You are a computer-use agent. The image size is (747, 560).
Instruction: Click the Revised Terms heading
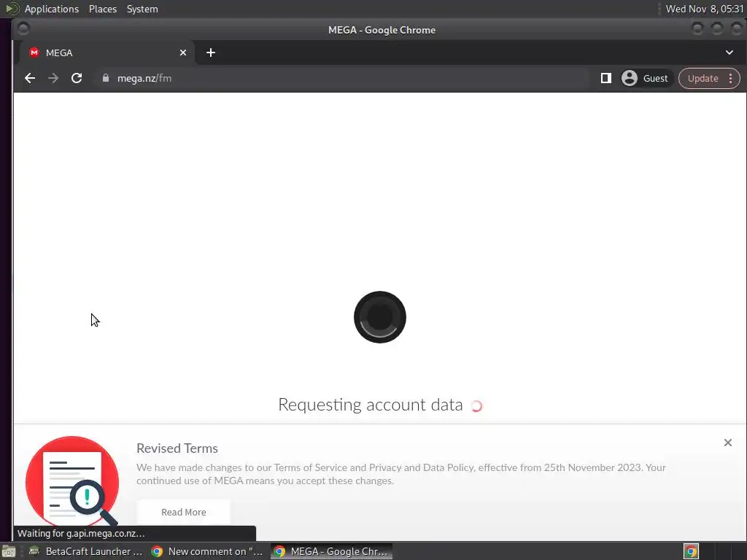pyautogui.click(x=177, y=448)
